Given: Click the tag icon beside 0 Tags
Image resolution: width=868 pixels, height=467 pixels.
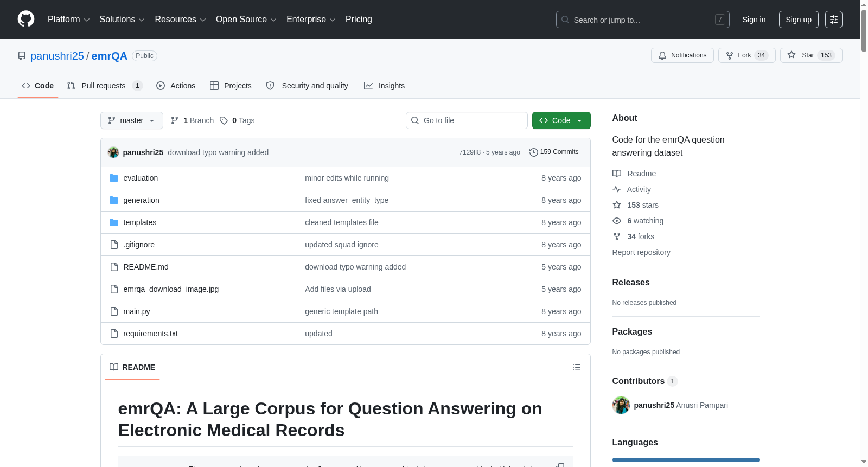Looking at the screenshot, I should [224, 120].
